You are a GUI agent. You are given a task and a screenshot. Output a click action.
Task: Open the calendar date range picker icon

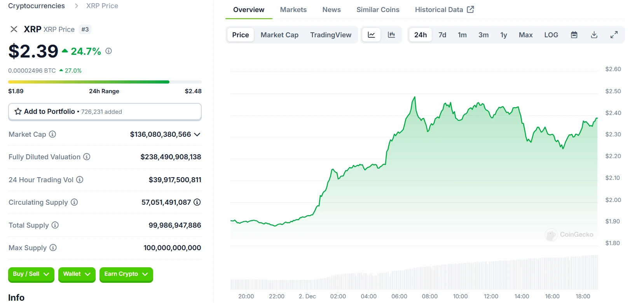[x=574, y=35]
